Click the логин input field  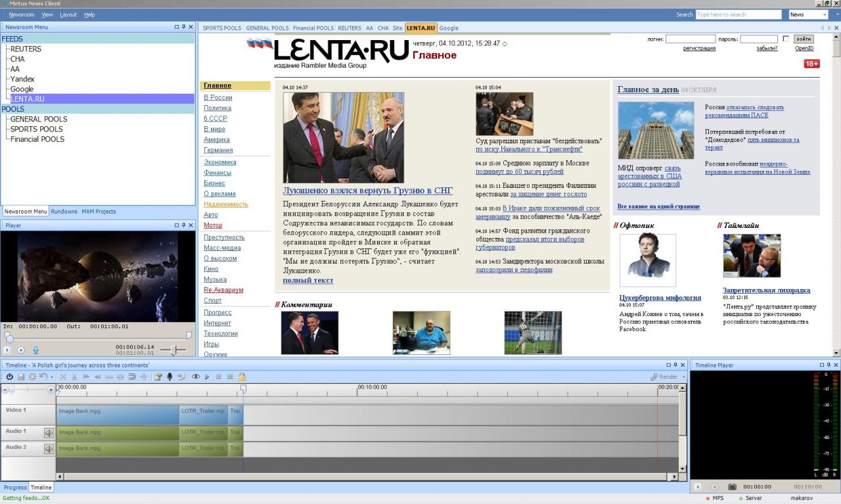tap(691, 39)
